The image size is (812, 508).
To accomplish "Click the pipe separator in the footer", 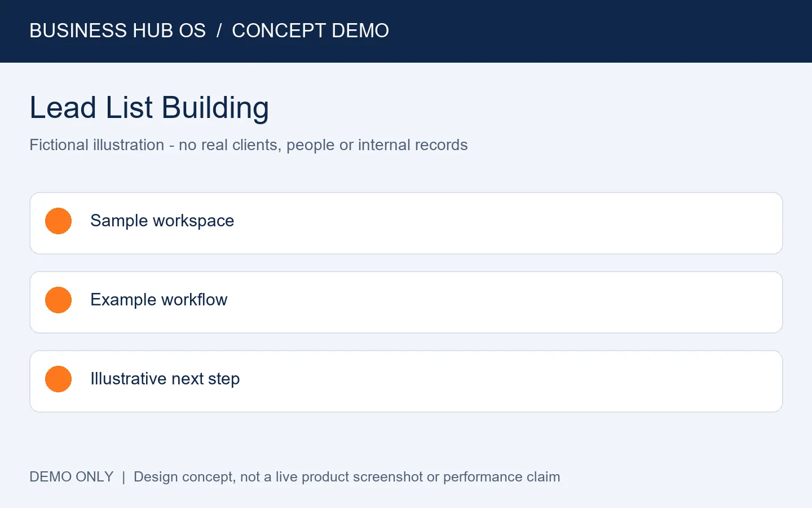I will pos(123,477).
